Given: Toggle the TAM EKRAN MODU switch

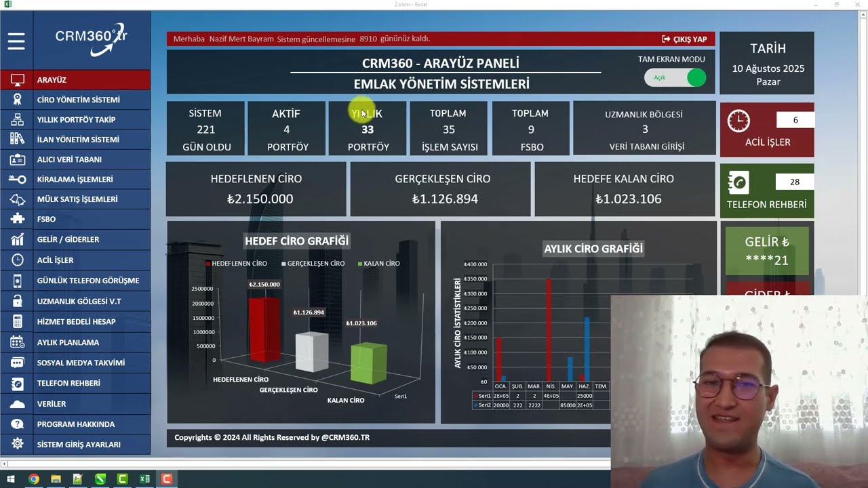Looking at the screenshot, I should click(x=675, y=77).
